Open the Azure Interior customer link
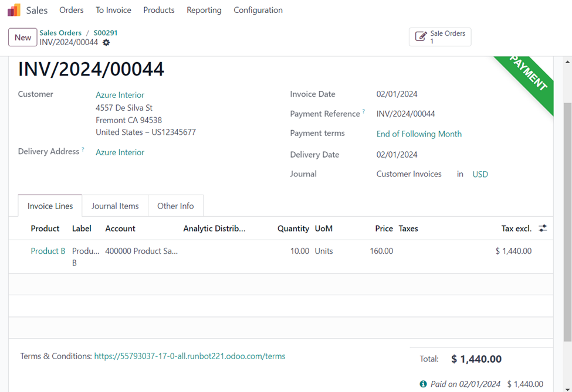This screenshot has width=572, height=392. pos(120,95)
